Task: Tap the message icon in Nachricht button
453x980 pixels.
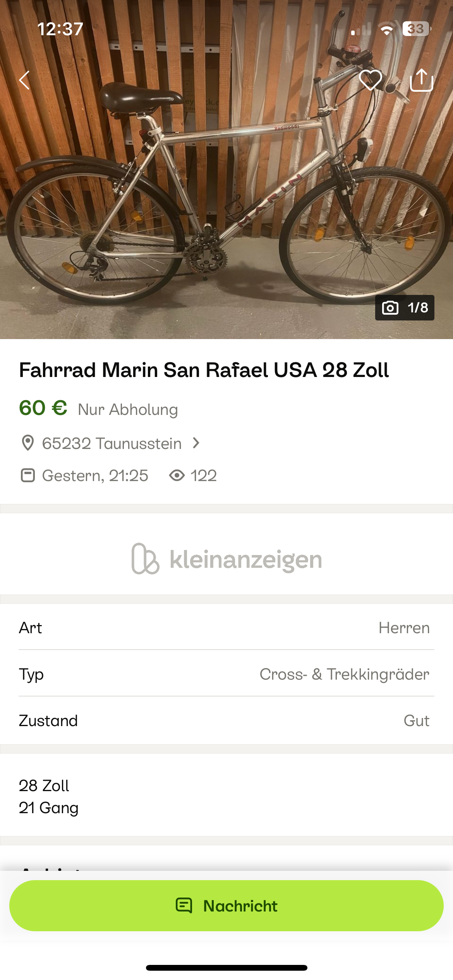Action: (x=184, y=906)
